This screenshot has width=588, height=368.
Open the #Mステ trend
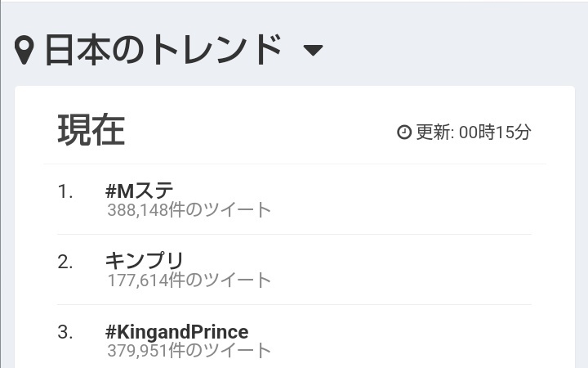140,191
